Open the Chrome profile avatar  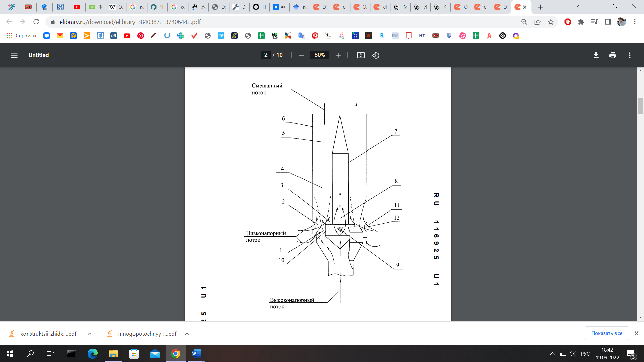(x=621, y=22)
